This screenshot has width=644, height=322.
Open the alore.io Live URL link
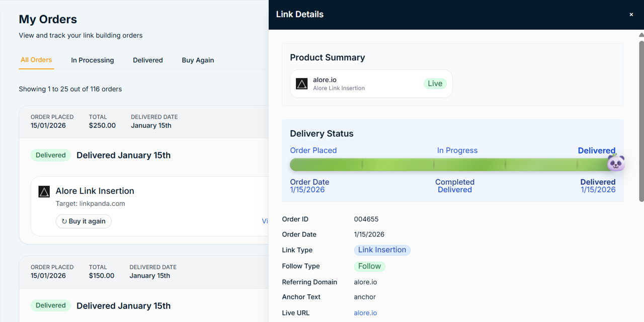pyautogui.click(x=365, y=312)
